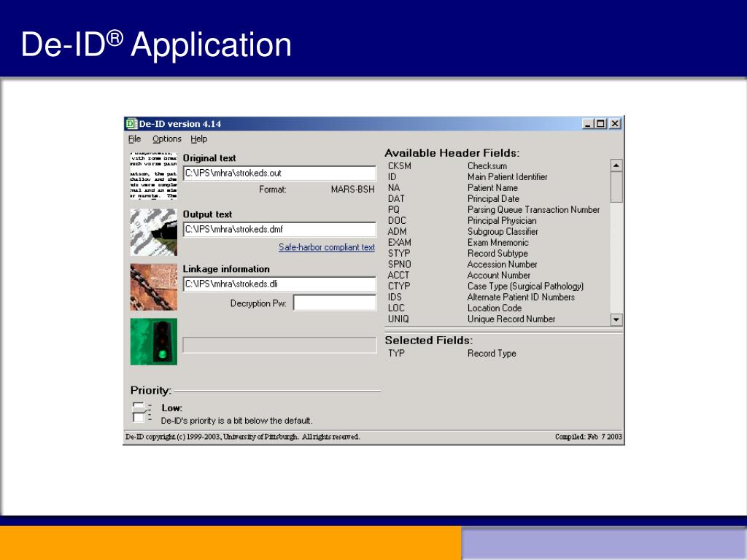Click the De-ID title bar app icon
The image size is (747, 560).
[131, 124]
